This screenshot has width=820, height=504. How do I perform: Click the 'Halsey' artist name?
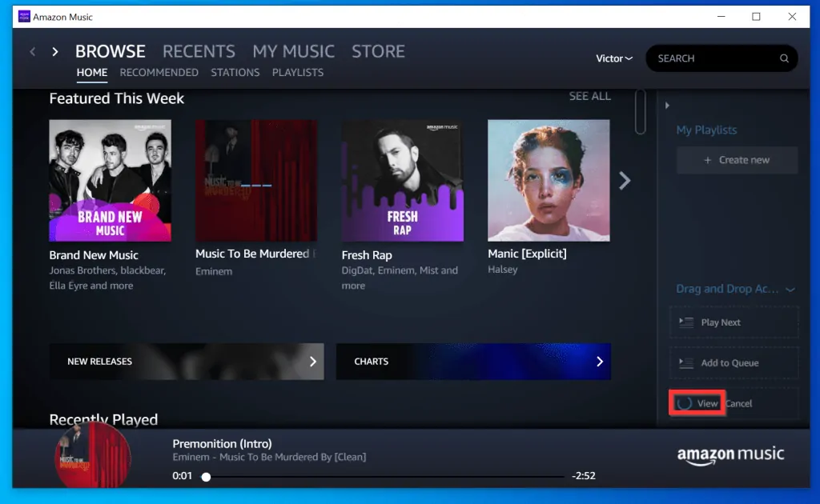pyautogui.click(x=503, y=270)
